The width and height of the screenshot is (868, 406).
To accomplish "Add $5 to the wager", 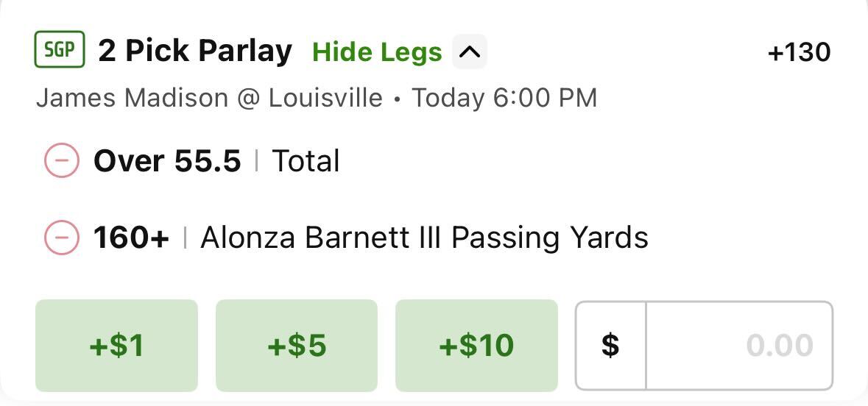I will pyautogui.click(x=297, y=346).
